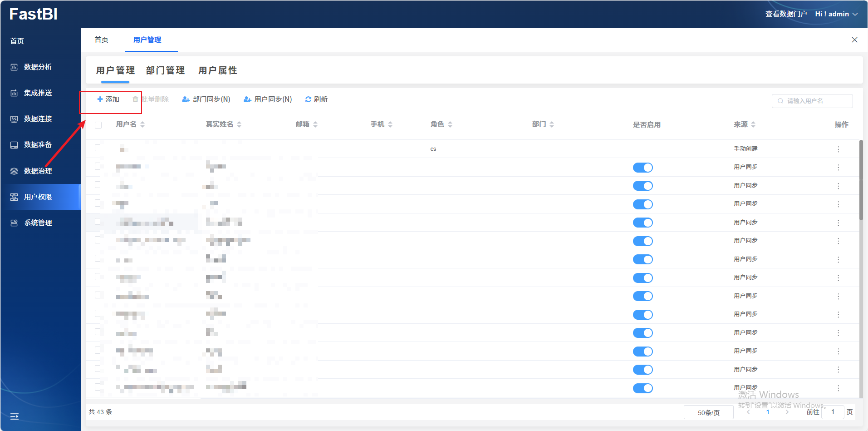Collapse sidebar using bottom-left menu icon
868x431 pixels.
click(15, 416)
